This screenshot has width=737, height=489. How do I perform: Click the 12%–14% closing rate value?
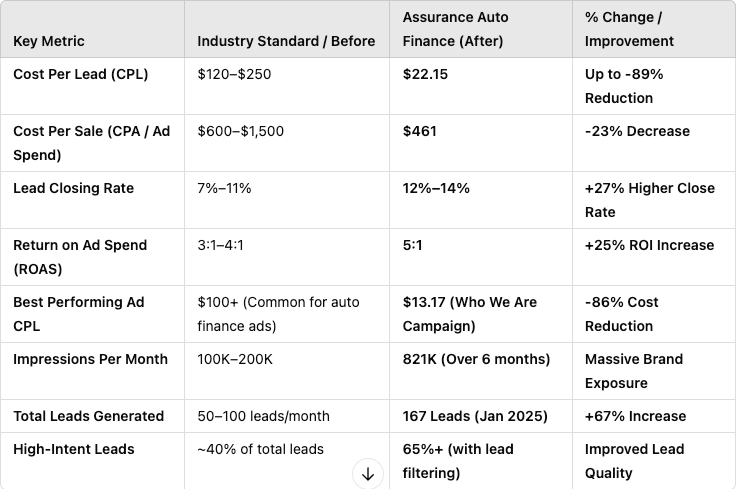(436, 188)
